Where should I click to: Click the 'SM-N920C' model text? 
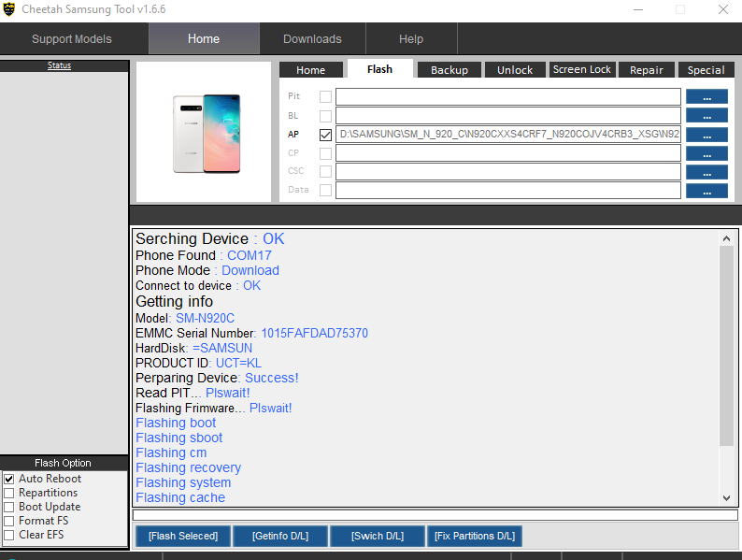[205, 318]
